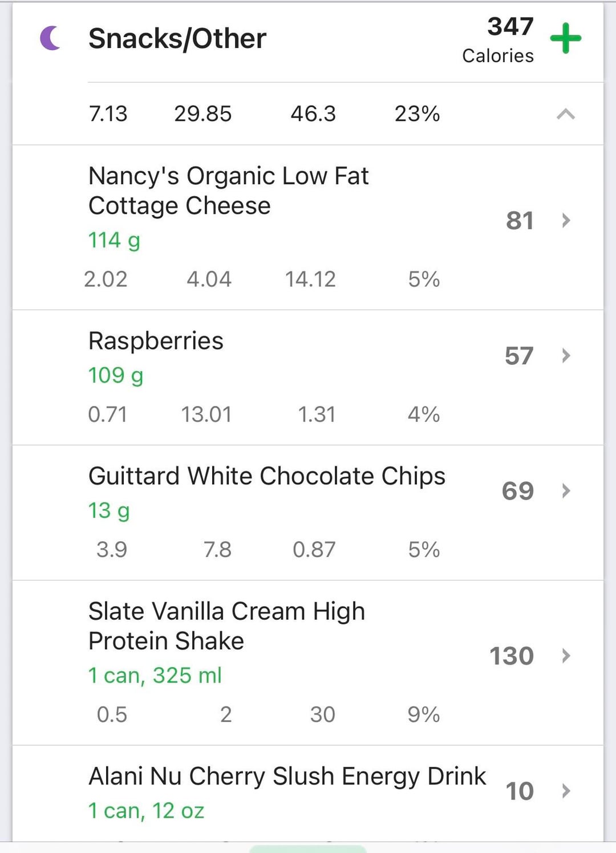This screenshot has height=853, width=616.
Task: Select Alani Nu Cherry Slush Energy Drink
Action: (x=287, y=776)
